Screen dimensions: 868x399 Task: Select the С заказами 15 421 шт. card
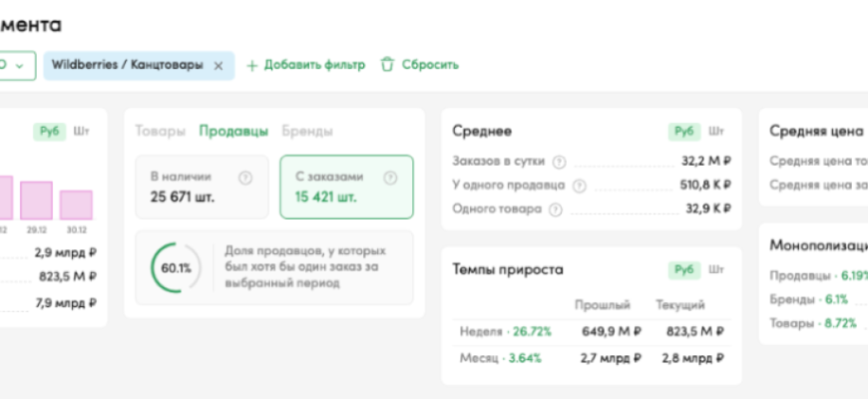[x=346, y=187]
